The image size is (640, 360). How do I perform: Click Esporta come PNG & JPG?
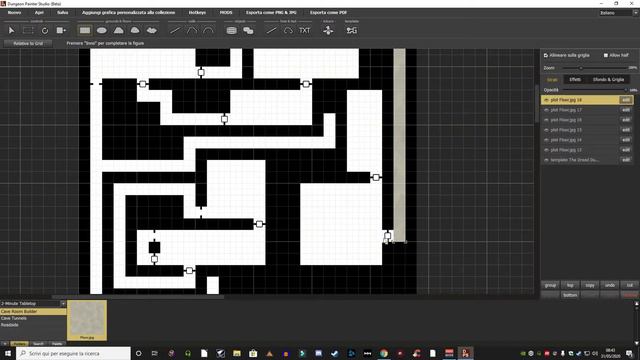point(271,13)
